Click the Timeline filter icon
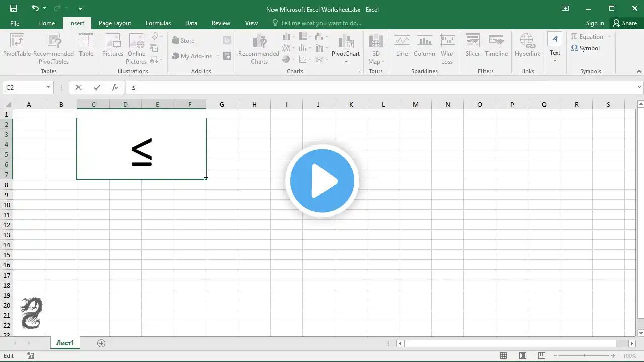Image resolution: width=644 pixels, height=362 pixels. click(496, 45)
